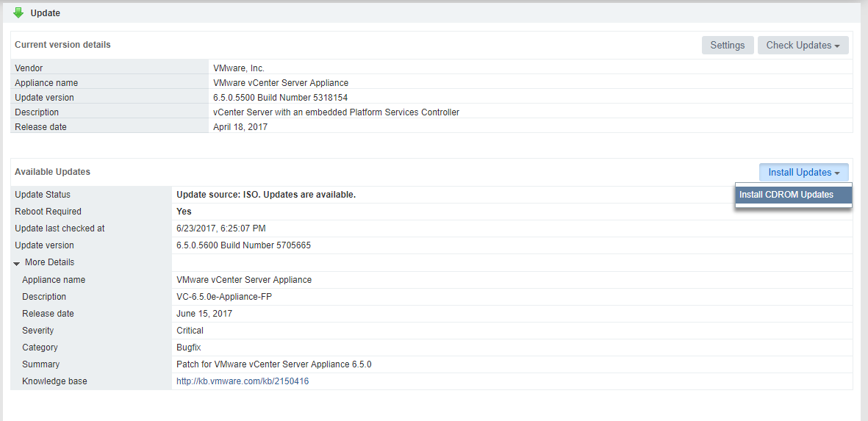Click the embedded Platform Services Controller description

336,112
